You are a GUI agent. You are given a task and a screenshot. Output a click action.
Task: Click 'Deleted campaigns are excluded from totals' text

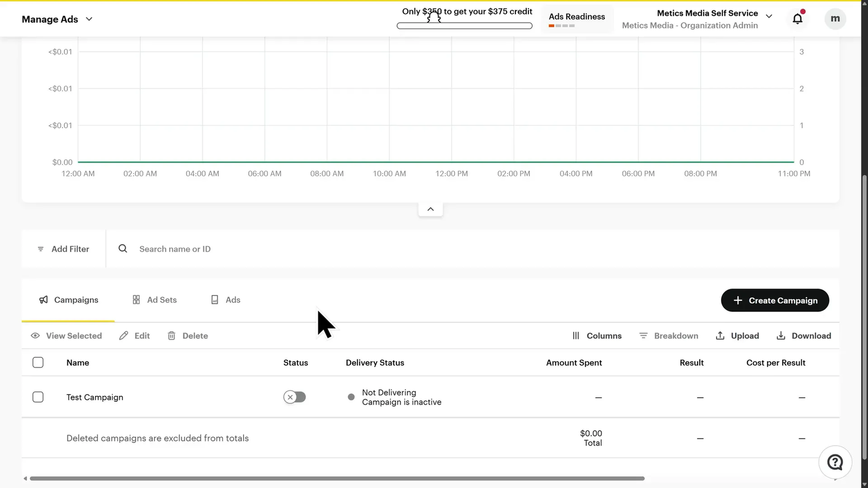click(157, 438)
